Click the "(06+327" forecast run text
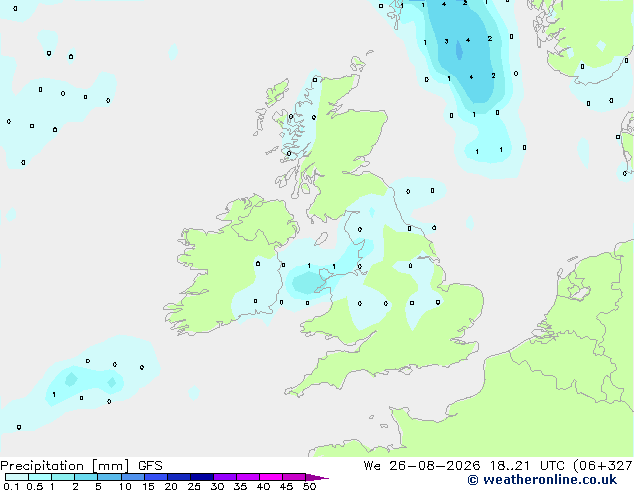634x490 pixels. coord(603,466)
